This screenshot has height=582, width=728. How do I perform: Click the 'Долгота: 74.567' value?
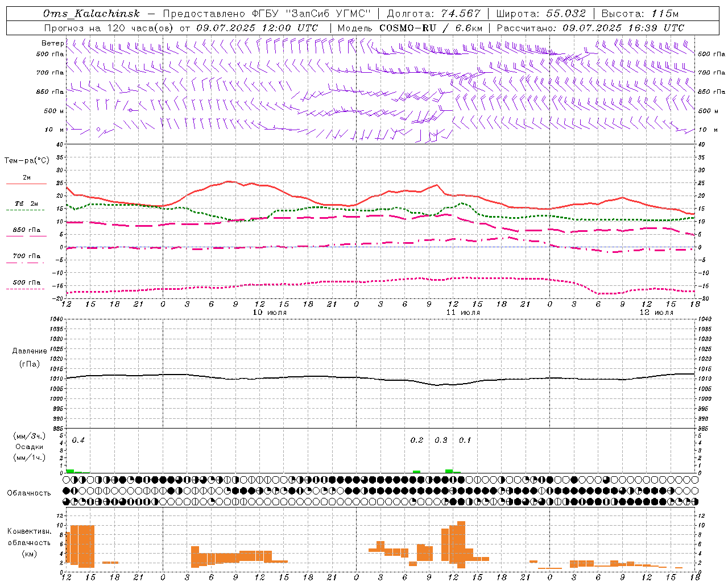coord(434,14)
